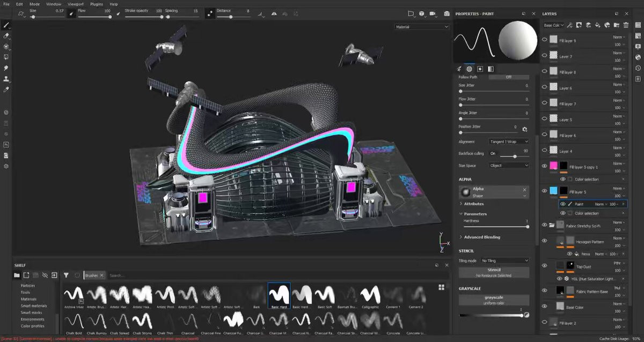Open the History panel clock icon
The width and height of the screenshot is (644, 342).
(638, 68)
